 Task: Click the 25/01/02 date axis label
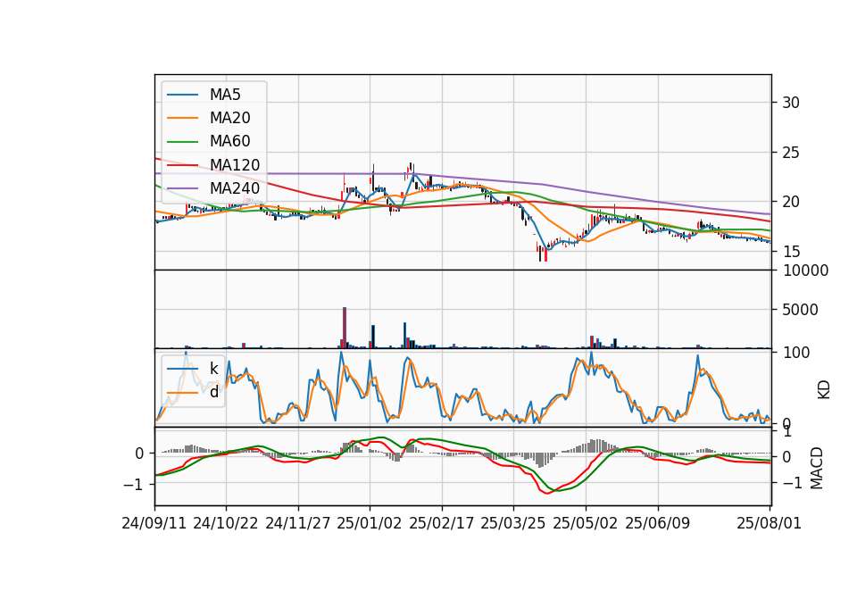point(370,523)
